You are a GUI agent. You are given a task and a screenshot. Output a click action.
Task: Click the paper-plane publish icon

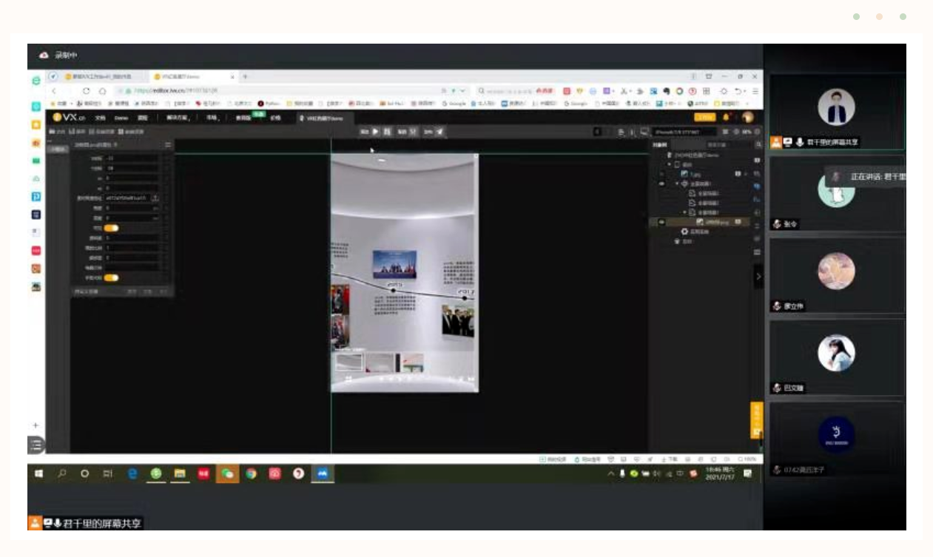pyautogui.click(x=440, y=132)
